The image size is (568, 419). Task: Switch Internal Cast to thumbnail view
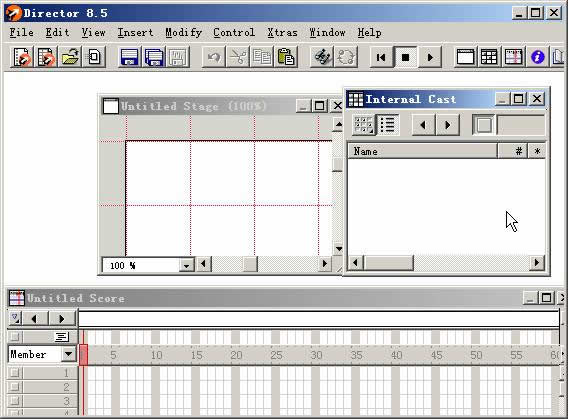click(363, 125)
